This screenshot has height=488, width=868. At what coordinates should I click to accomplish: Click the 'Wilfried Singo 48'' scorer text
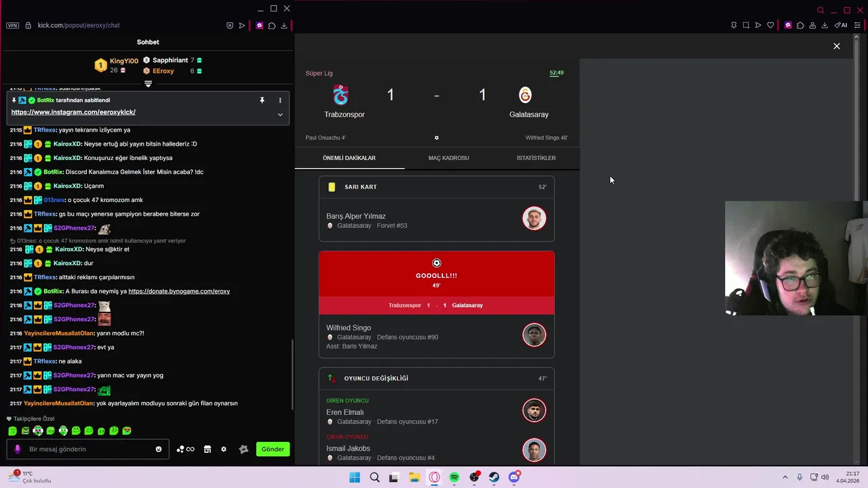[547, 138]
